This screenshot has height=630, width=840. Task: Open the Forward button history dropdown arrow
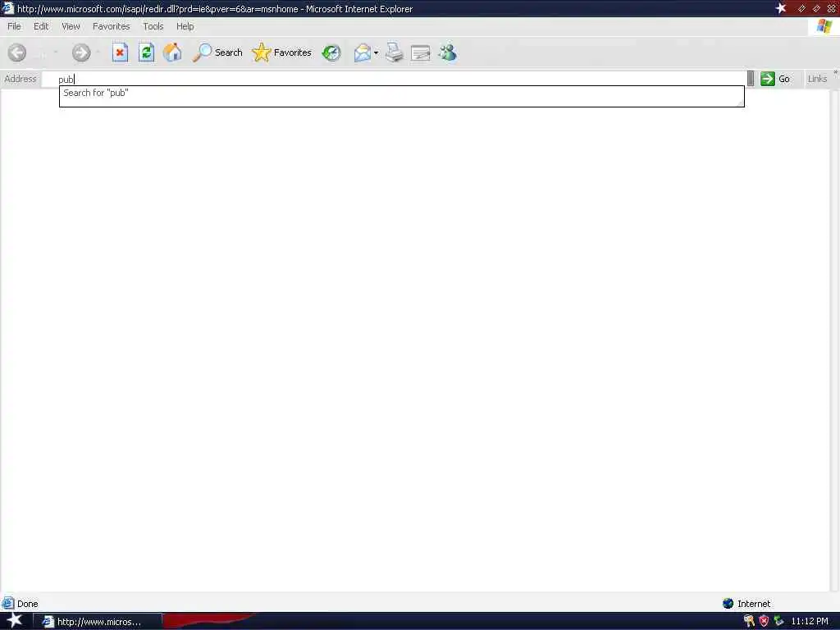tap(98, 52)
